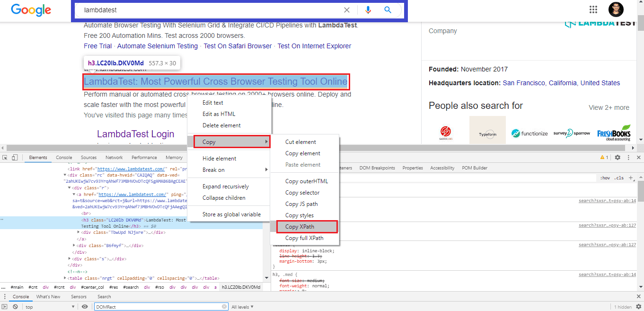Click the blue search magnifier icon
The image size is (644, 311).
pyautogui.click(x=388, y=10)
